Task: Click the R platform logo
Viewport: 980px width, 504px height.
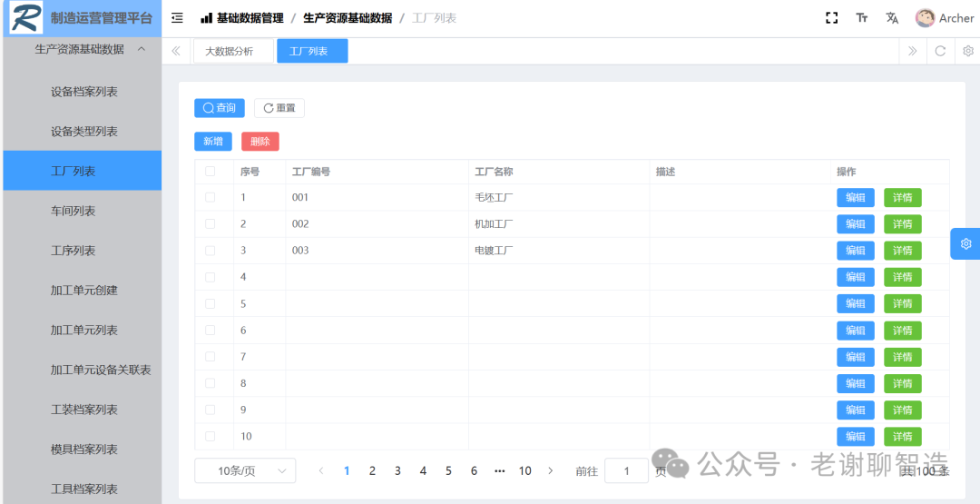Action: tap(25, 18)
